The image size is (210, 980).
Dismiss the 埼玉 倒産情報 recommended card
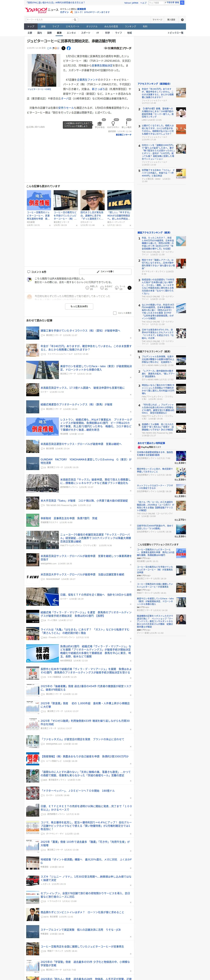pos(50,225)
